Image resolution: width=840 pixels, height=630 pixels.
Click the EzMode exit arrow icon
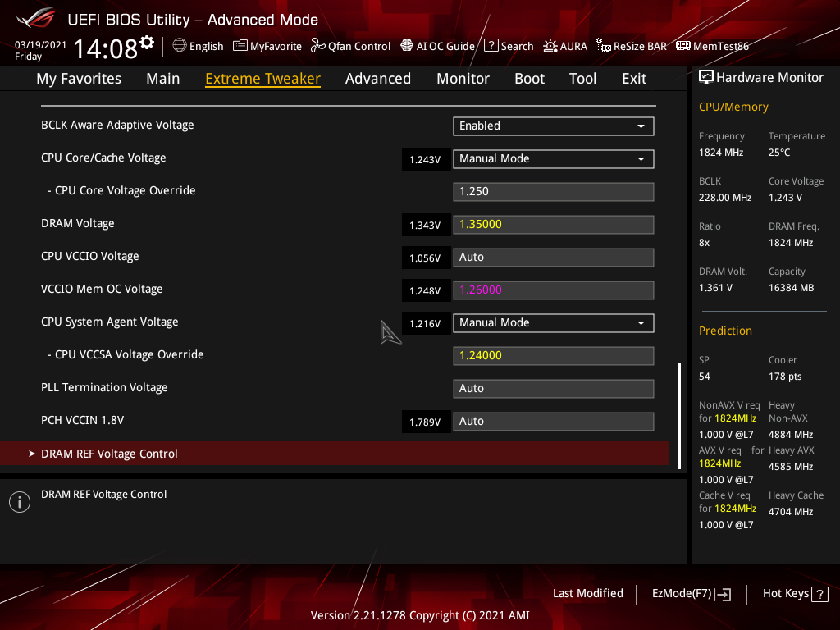[x=724, y=594]
